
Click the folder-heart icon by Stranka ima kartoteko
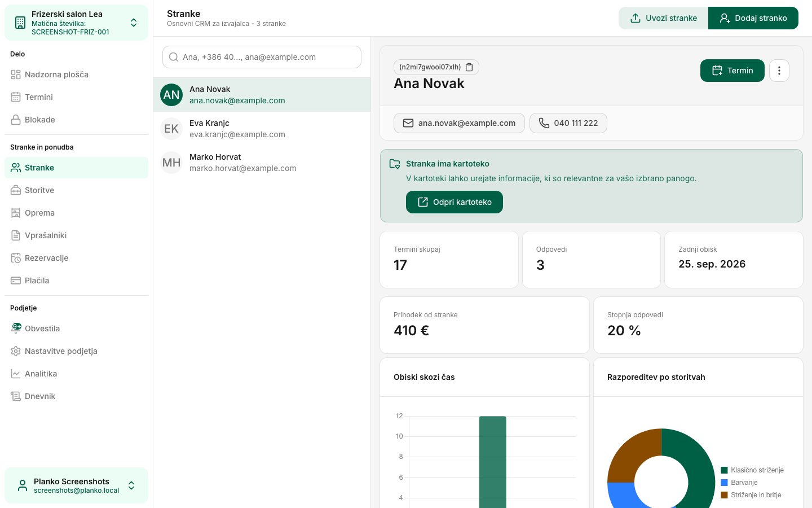coord(395,164)
